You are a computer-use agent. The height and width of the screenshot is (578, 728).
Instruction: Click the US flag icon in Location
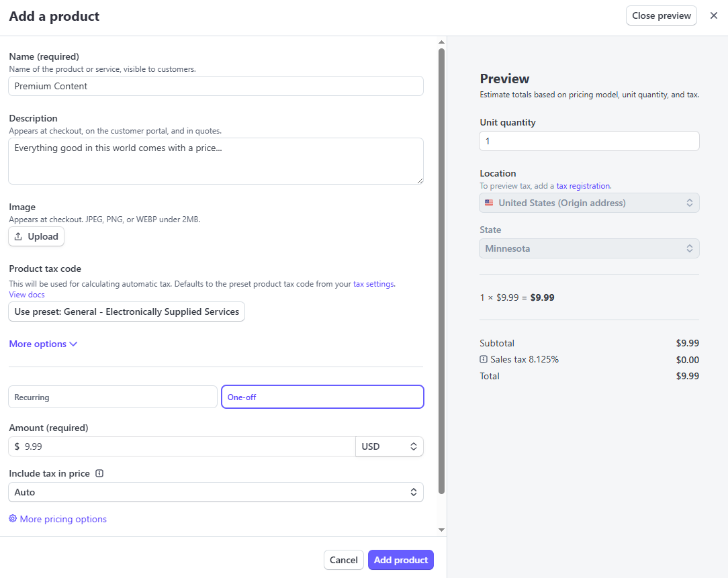point(489,203)
